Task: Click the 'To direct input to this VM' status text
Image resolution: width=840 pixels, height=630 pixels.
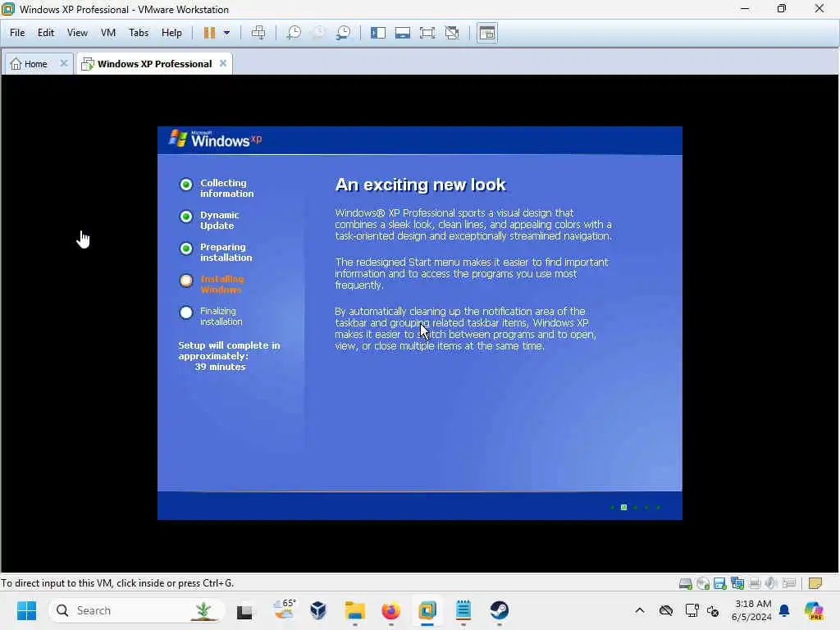Action: 117,583
